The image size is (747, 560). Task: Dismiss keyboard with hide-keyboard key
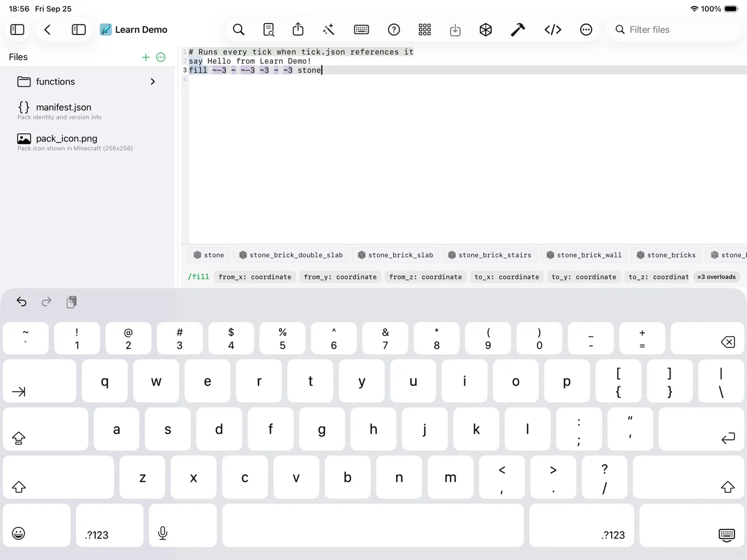tap(692, 525)
